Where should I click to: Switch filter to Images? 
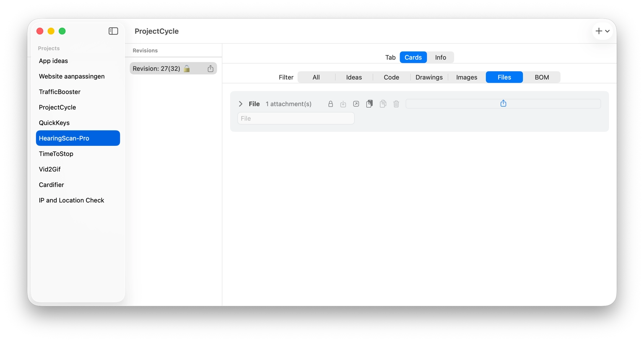pos(466,77)
